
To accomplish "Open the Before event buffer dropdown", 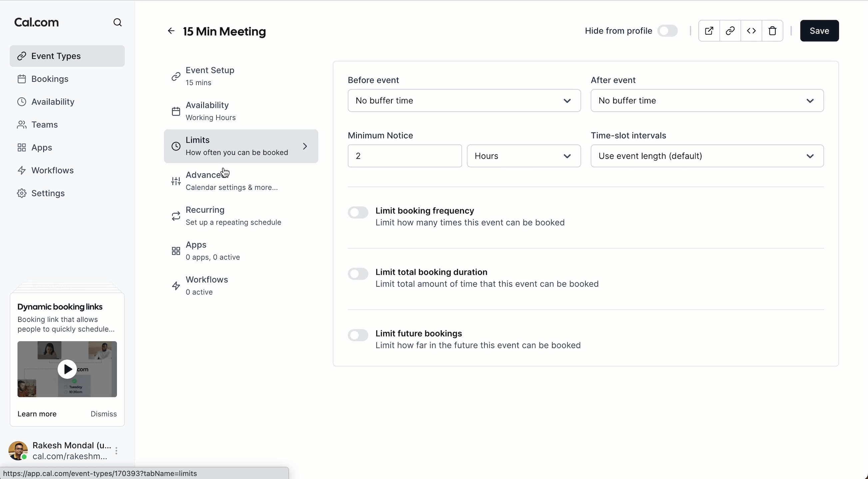I will [464, 101].
